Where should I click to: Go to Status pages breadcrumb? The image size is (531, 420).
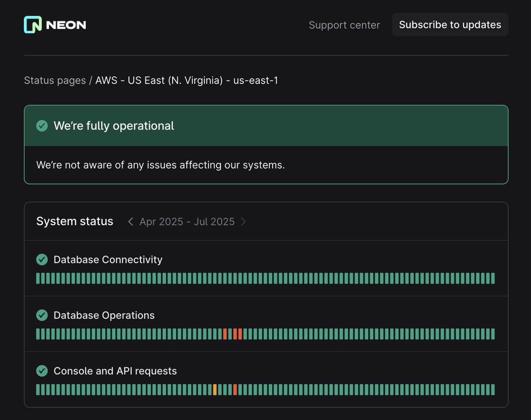(x=55, y=80)
